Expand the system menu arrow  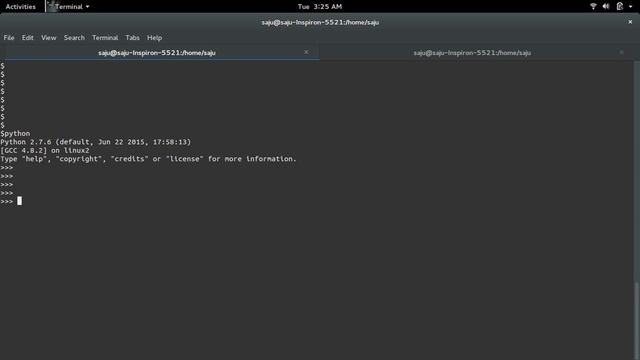631,7
